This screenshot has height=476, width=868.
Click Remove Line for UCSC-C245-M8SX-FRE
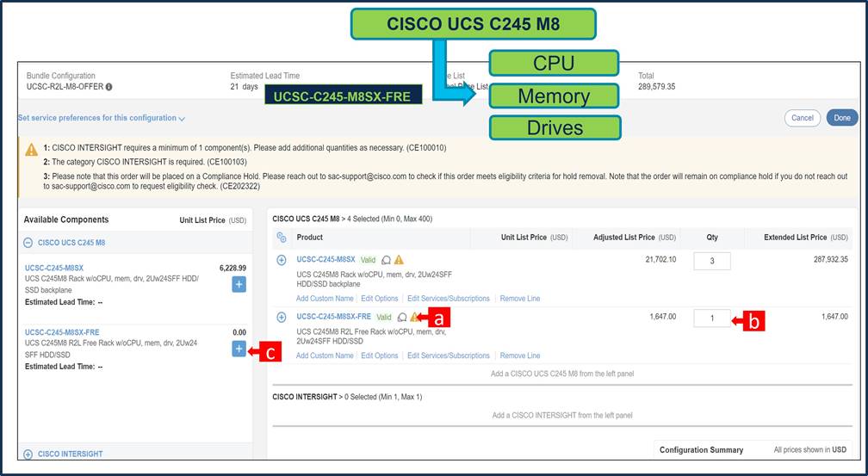click(520, 355)
